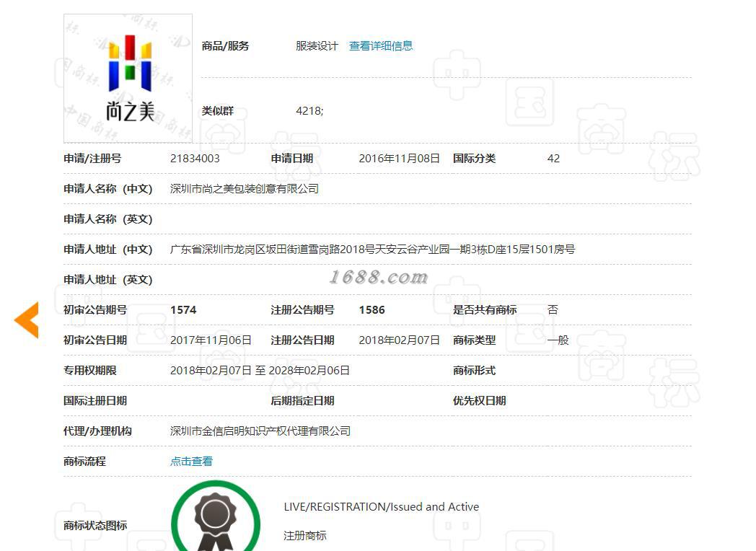
Task: Select agency name 深圳市金信启明知识产权代理有限公司
Action: point(260,431)
